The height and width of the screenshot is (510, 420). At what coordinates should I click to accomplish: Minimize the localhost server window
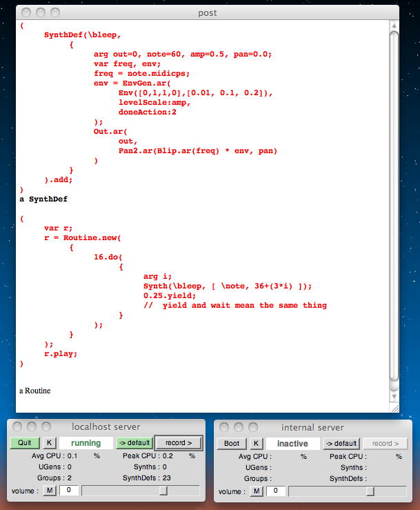click(32, 426)
